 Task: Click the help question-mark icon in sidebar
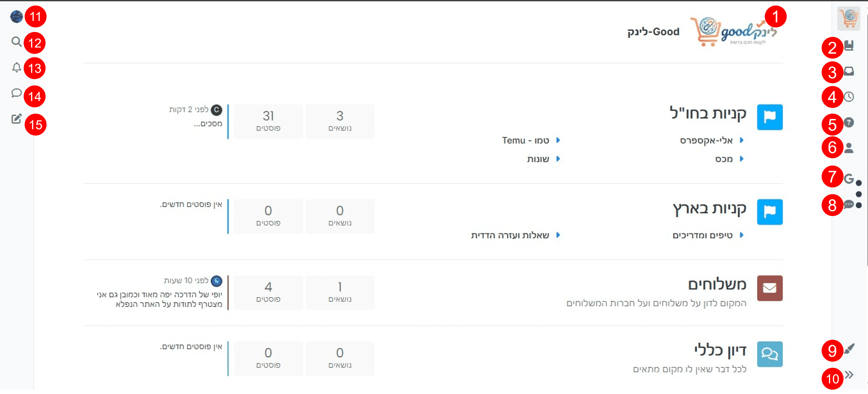click(849, 122)
